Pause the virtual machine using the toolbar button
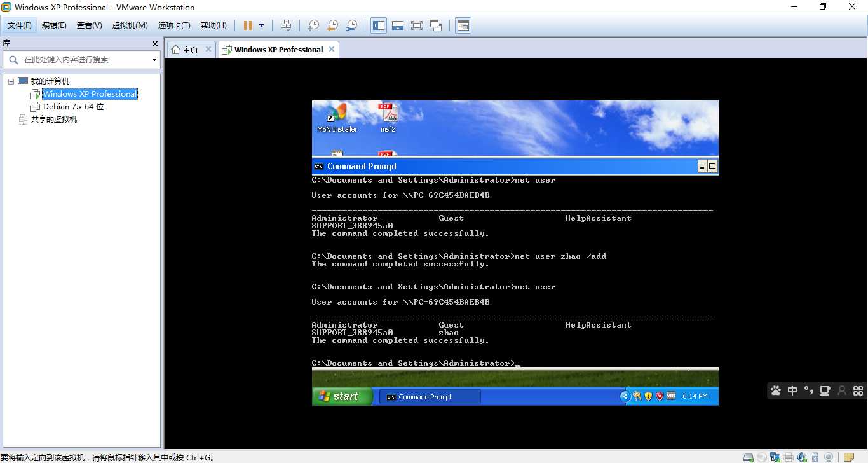This screenshot has width=868, height=463. (248, 25)
